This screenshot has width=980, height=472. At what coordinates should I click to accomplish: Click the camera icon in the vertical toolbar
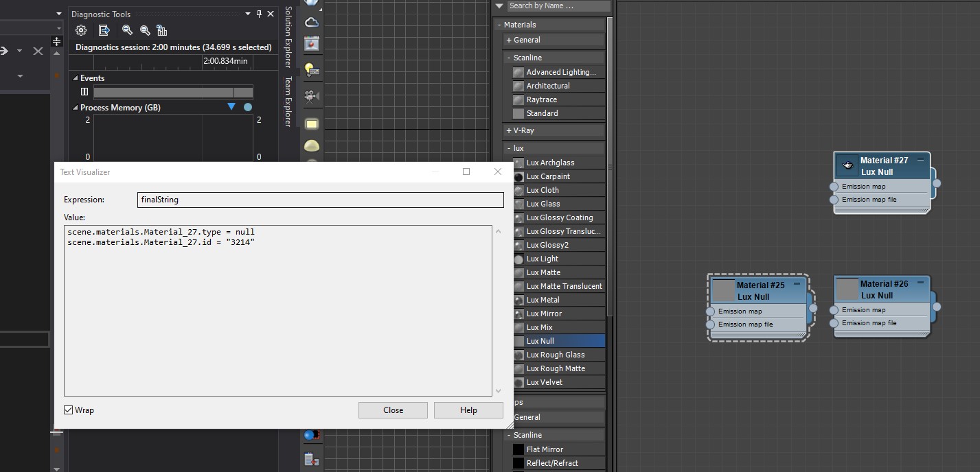(x=312, y=95)
